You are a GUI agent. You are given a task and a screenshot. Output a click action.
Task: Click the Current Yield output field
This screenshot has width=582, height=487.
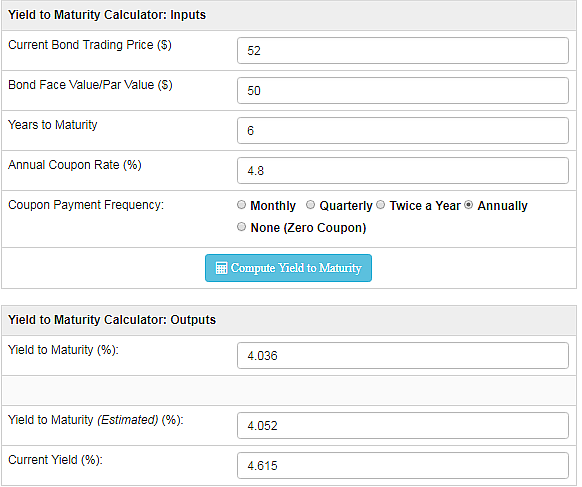403,465
